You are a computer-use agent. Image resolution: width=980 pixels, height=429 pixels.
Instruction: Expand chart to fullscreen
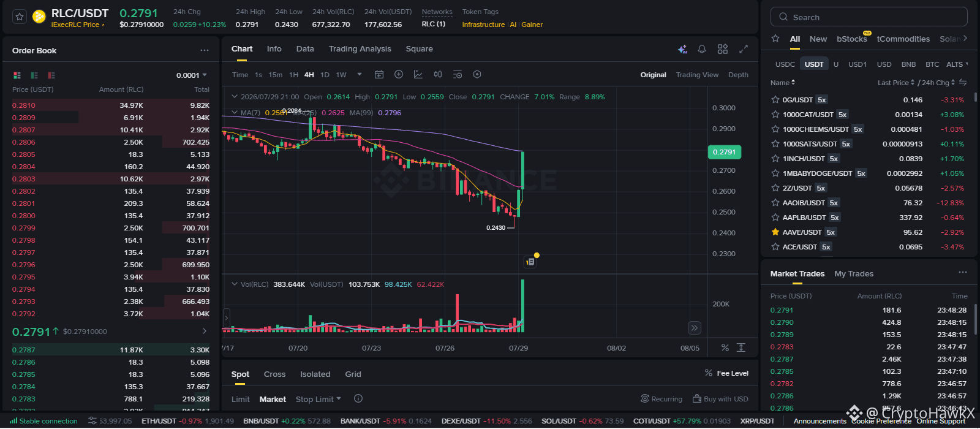[744, 49]
